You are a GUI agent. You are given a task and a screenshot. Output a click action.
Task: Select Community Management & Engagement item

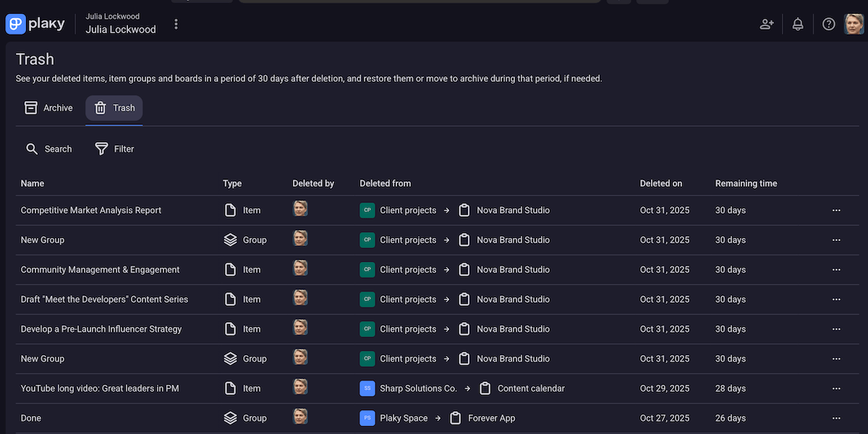pos(100,270)
